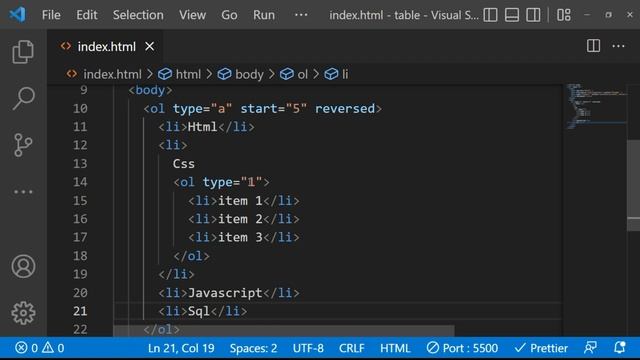This screenshot has width=640, height=360.
Task: Open the Run menu
Action: tap(264, 15)
